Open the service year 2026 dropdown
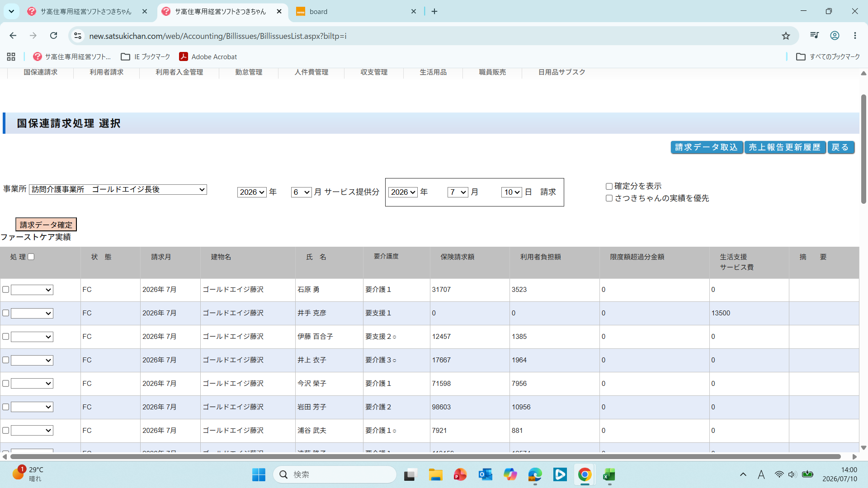Image resolution: width=868 pixels, height=488 pixels. pyautogui.click(x=252, y=192)
